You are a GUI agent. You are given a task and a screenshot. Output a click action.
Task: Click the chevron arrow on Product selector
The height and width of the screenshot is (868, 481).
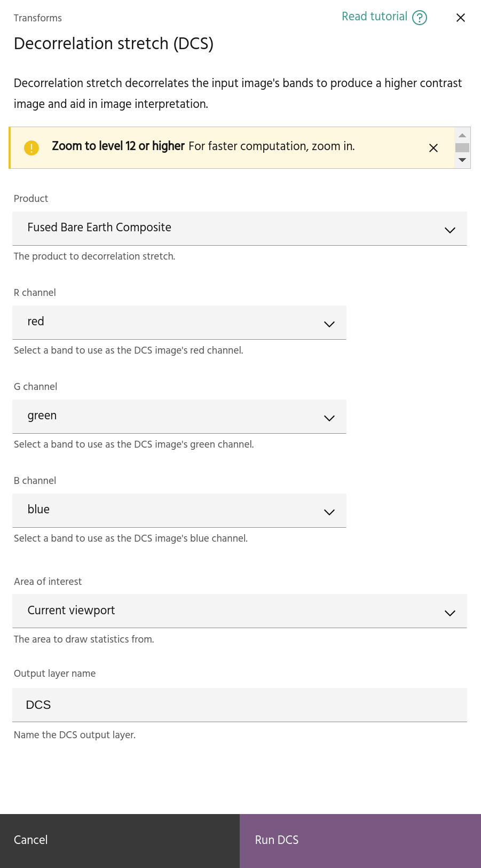tap(450, 230)
